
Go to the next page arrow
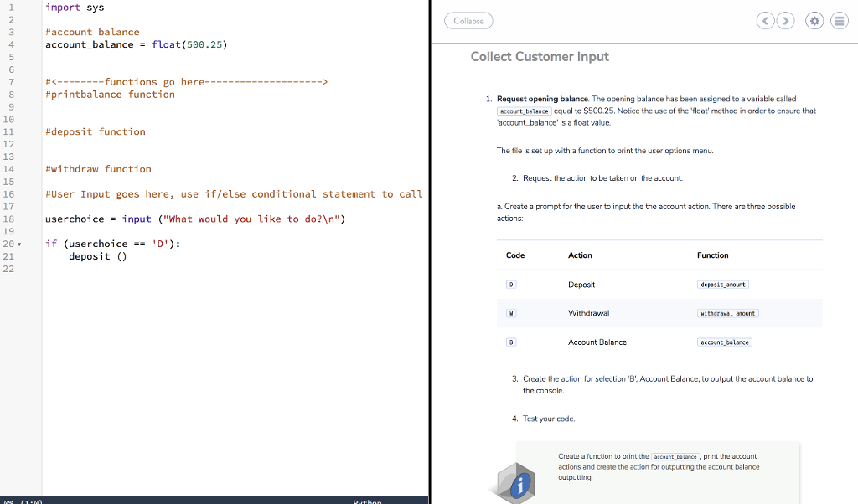(x=786, y=21)
